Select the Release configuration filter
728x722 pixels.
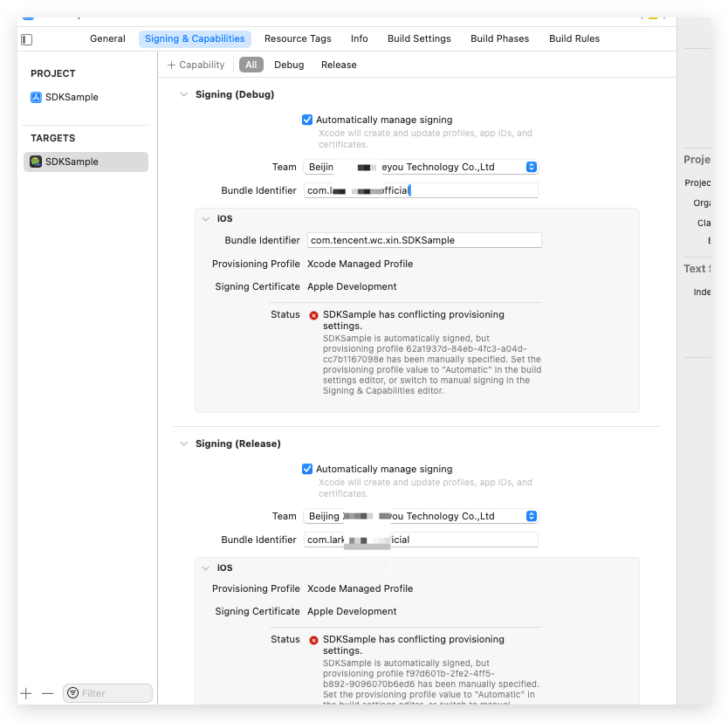pos(339,65)
